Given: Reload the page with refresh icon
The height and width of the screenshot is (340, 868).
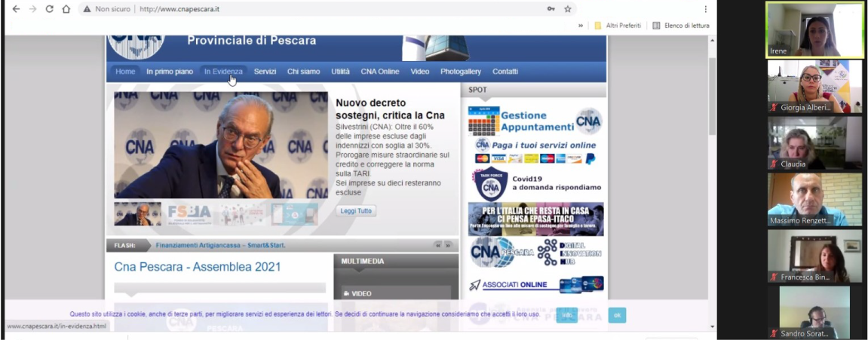Looking at the screenshot, I should (49, 9).
